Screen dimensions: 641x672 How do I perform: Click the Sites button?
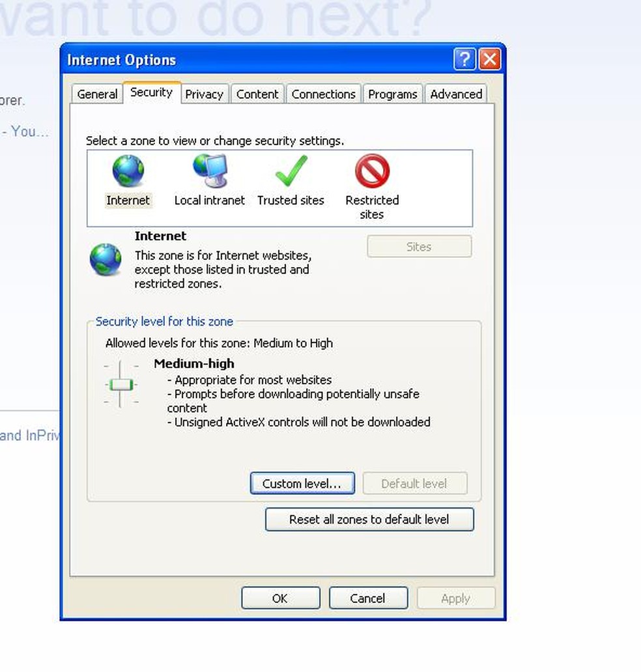click(x=419, y=246)
